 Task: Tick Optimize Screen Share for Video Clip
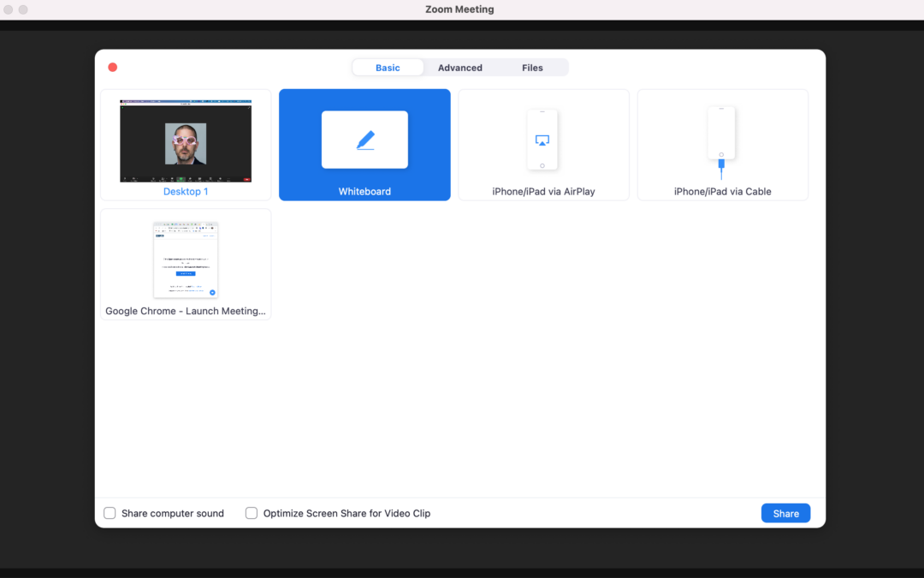coord(252,514)
